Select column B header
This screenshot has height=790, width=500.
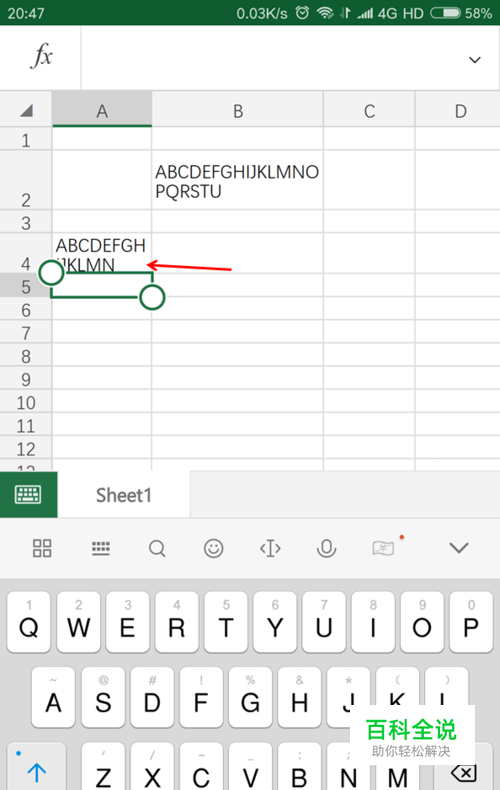238,111
